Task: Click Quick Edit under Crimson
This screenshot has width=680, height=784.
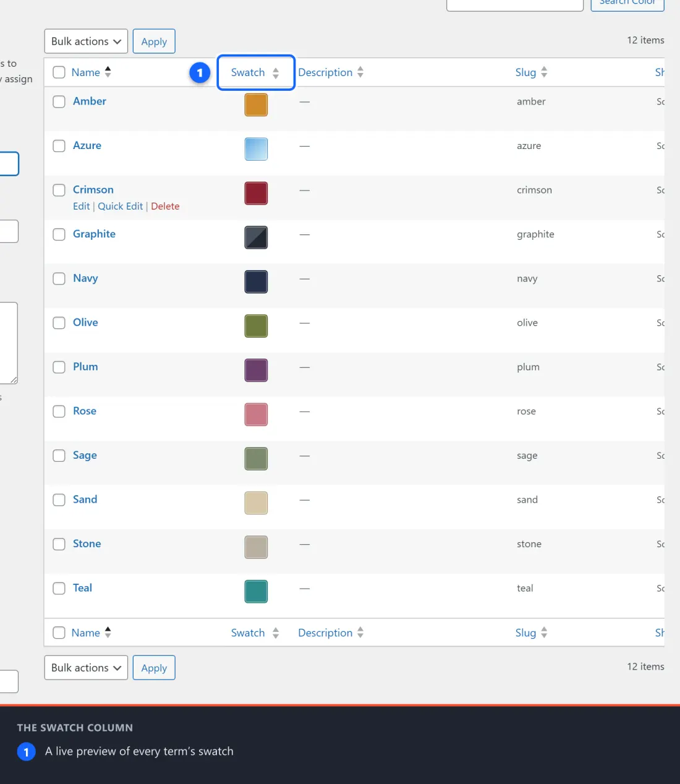Action: coord(120,207)
